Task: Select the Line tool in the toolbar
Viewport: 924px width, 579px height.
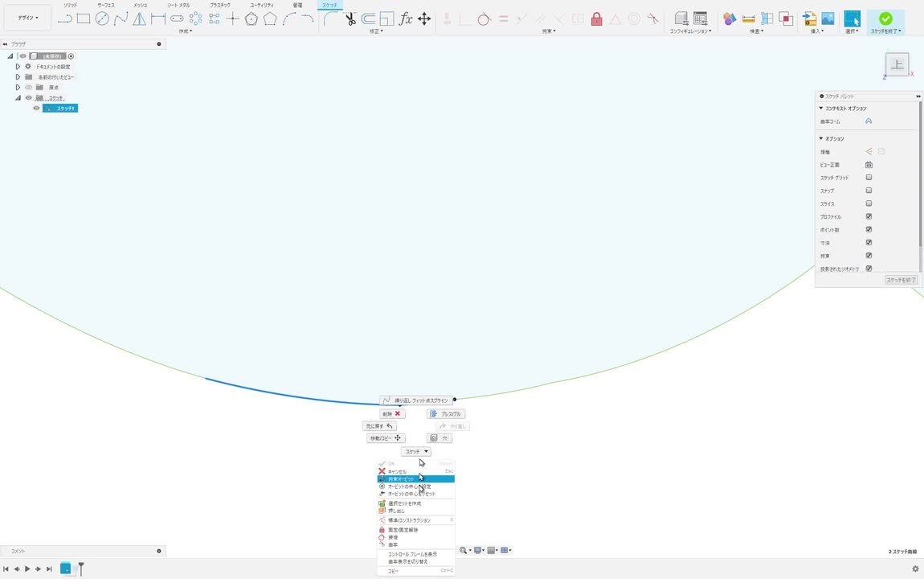Action: coord(65,18)
